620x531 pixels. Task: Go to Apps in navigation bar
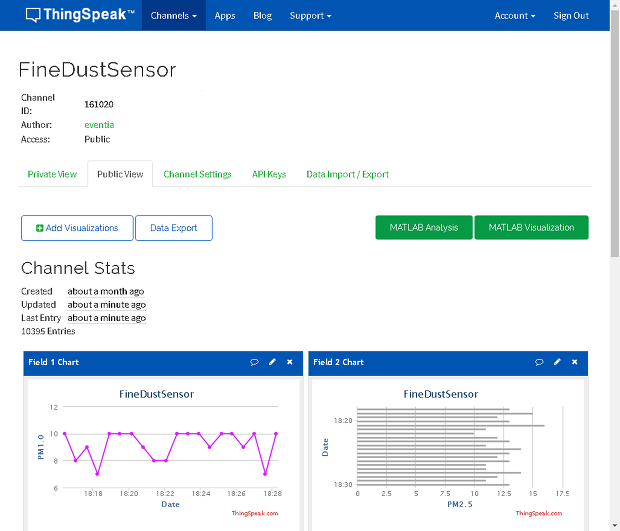225,15
